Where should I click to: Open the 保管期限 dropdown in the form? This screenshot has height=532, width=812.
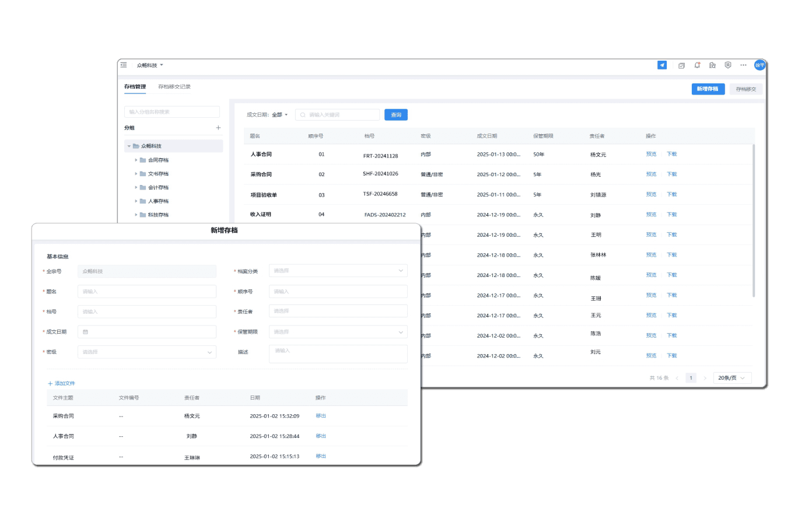[338, 332]
